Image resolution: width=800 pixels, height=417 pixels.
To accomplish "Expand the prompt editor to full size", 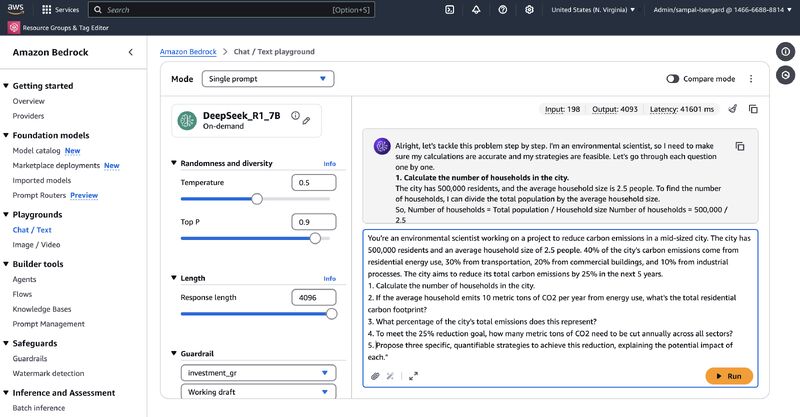I will pyautogui.click(x=413, y=376).
